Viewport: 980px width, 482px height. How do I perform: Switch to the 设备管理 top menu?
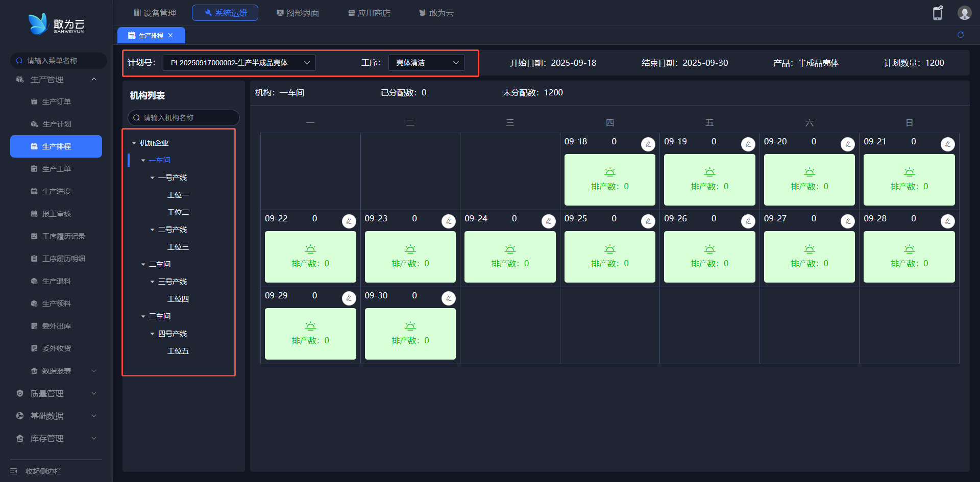tap(155, 13)
